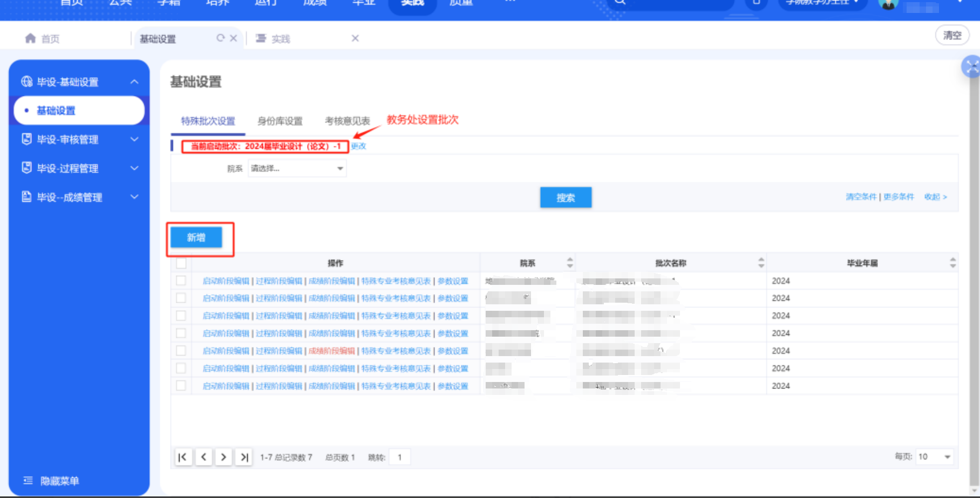Close the 基础设置 page tab

coord(234,38)
